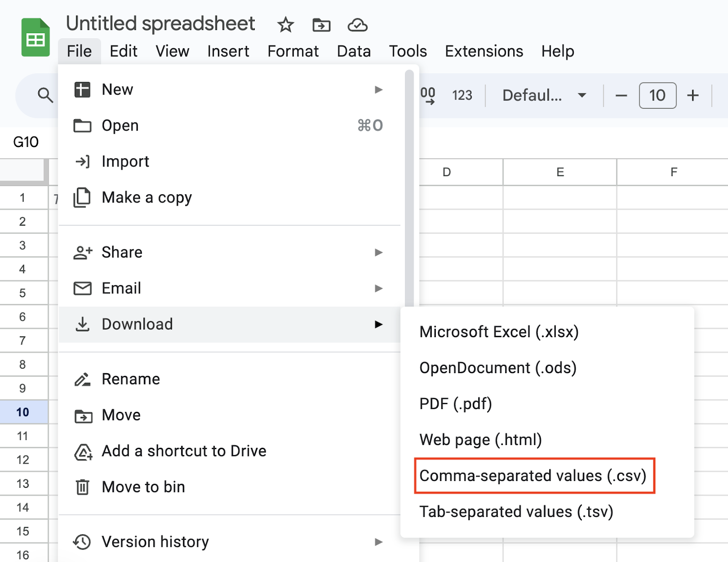Click the Untitled spreadsheet title
This screenshot has height=562, width=728.
161,24
